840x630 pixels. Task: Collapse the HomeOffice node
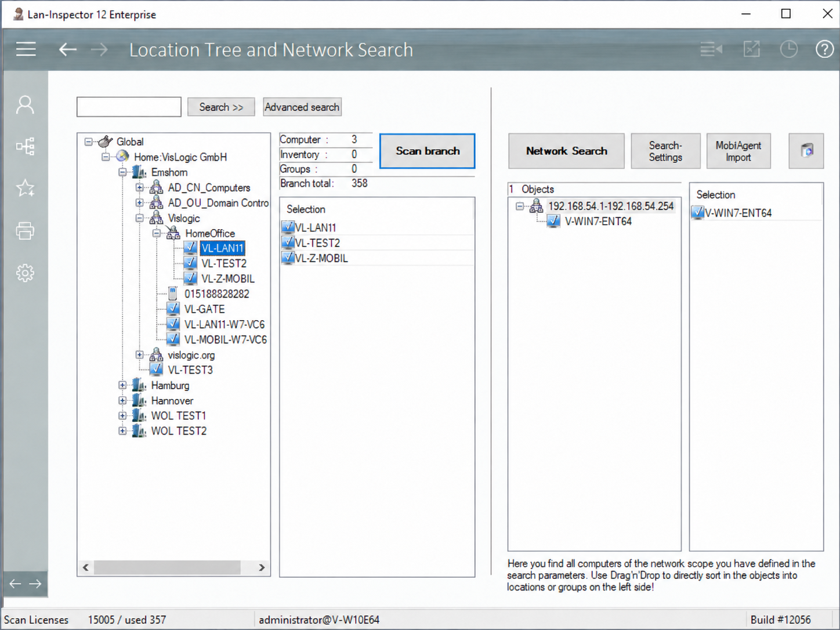point(157,233)
